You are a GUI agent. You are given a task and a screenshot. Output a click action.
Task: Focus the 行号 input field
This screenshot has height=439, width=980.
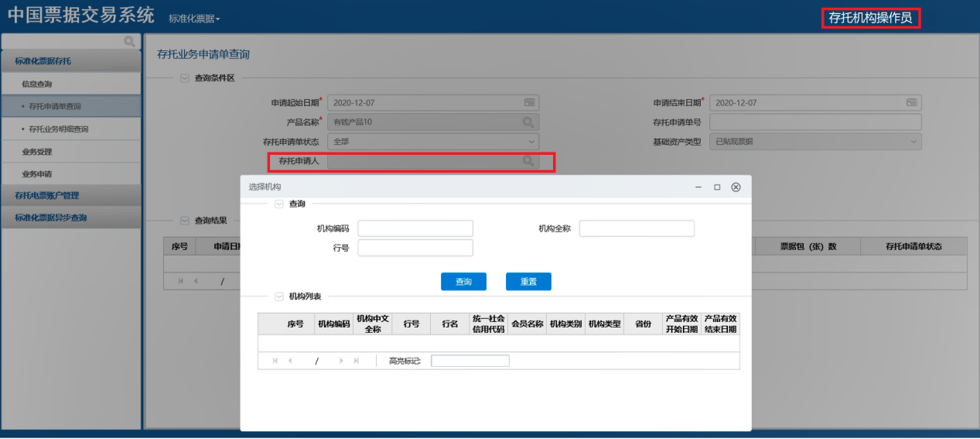(415, 248)
